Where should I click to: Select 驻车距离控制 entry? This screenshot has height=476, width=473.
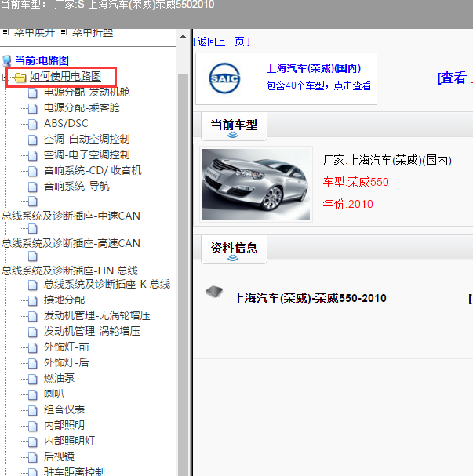75,471
